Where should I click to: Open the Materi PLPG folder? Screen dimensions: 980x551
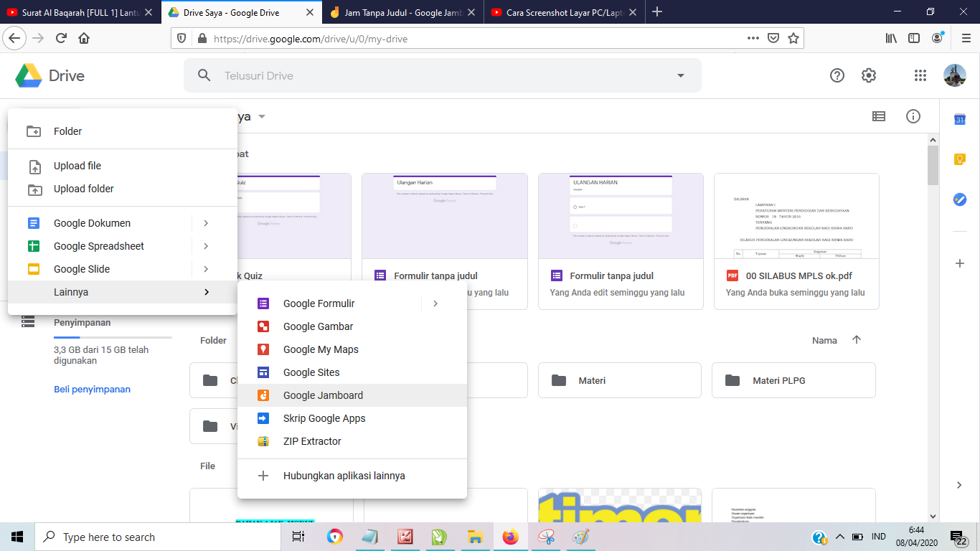[x=793, y=380]
